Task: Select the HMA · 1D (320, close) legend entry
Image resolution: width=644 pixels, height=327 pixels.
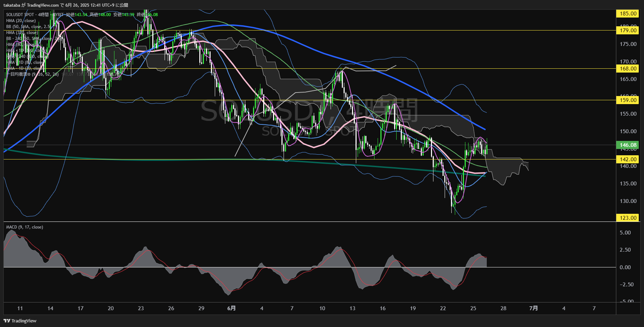Action: 26,50
